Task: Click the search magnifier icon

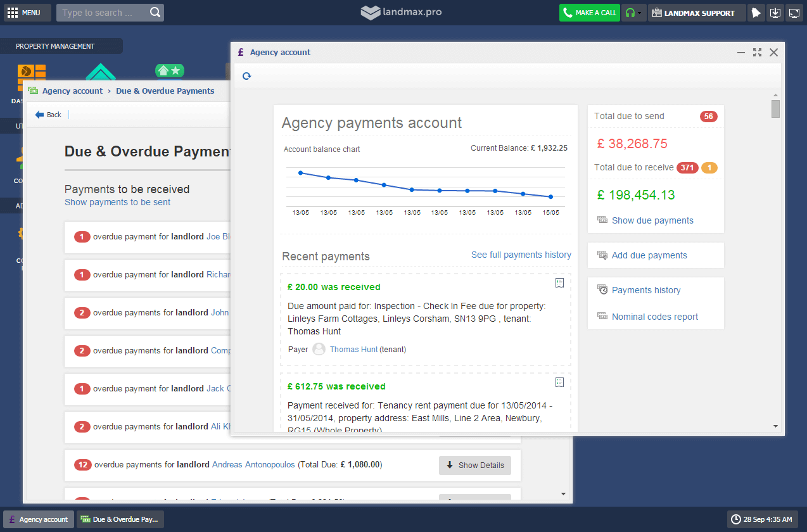Action: point(155,13)
